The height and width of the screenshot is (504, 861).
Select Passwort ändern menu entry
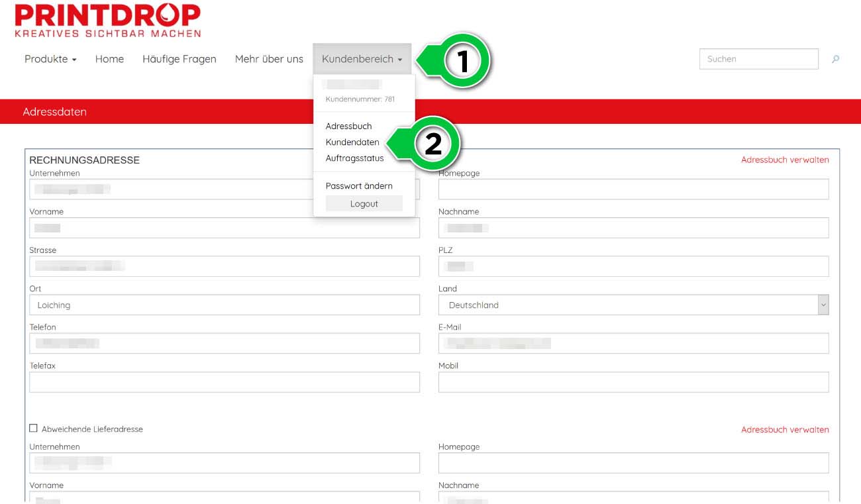click(359, 186)
